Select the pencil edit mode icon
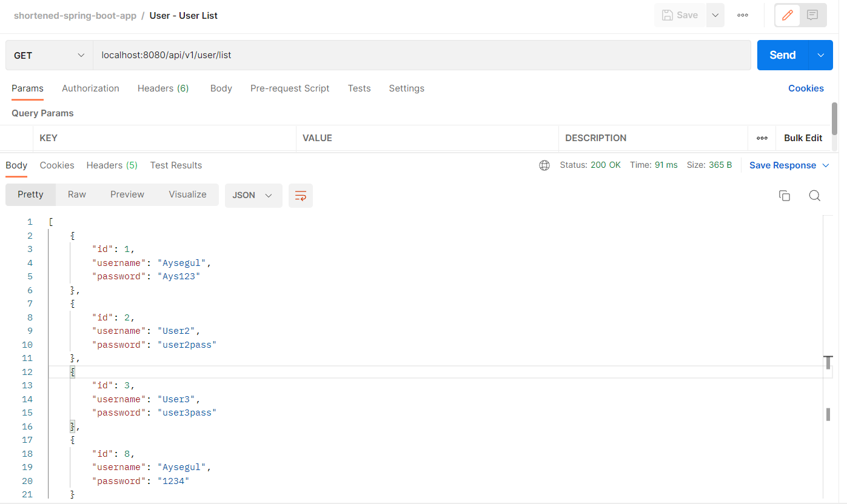 [786, 15]
